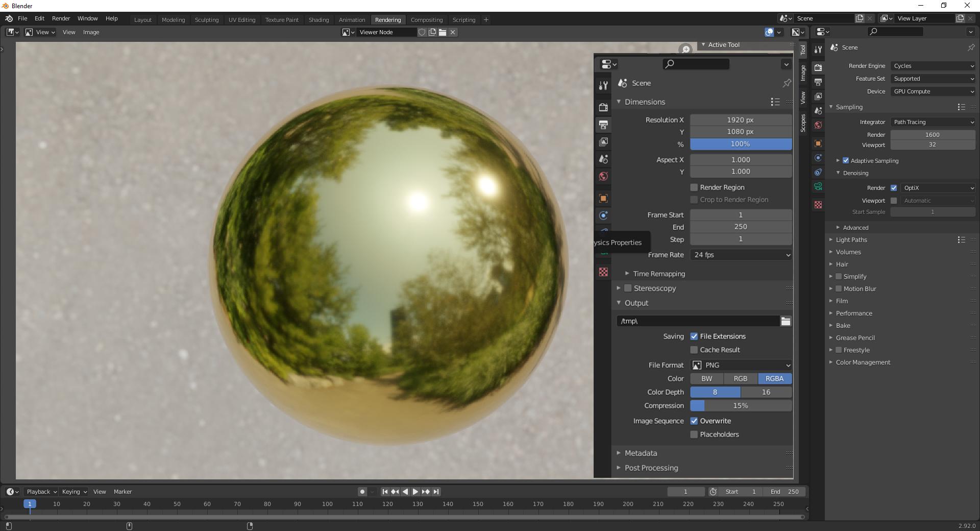Open the View Layer Properties tab
This screenshot has width=980, height=531.
pos(603,142)
